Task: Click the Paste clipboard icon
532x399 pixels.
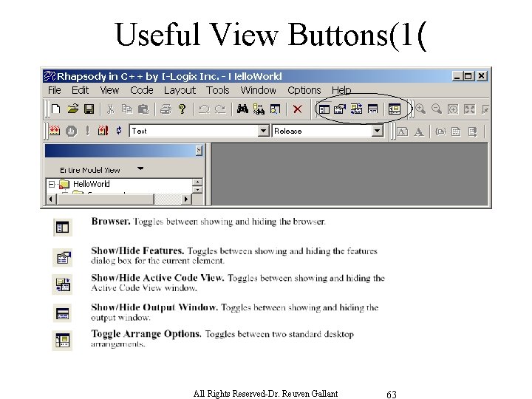Action: click(143, 109)
